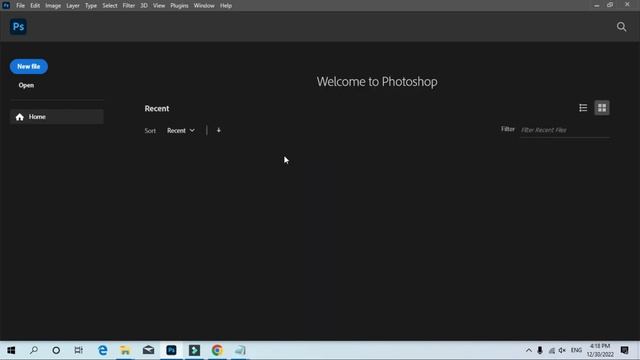Open the network tray icon
The image size is (640, 360).
[x=551, y=350]
